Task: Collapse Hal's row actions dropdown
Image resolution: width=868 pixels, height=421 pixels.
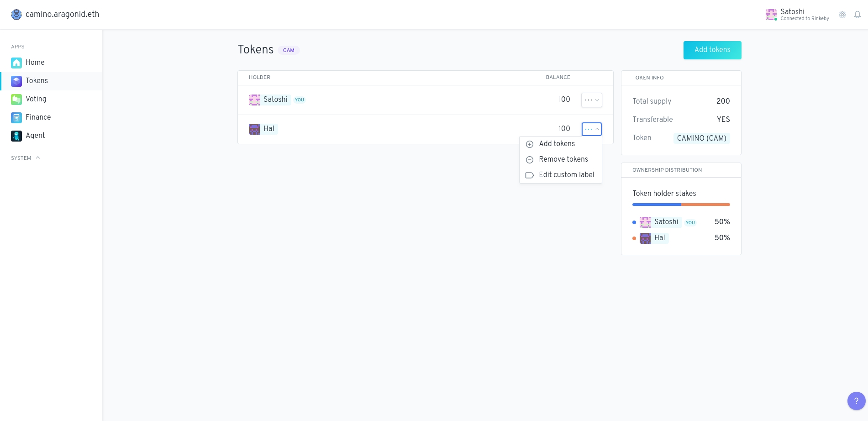Action: coord(591,129)
